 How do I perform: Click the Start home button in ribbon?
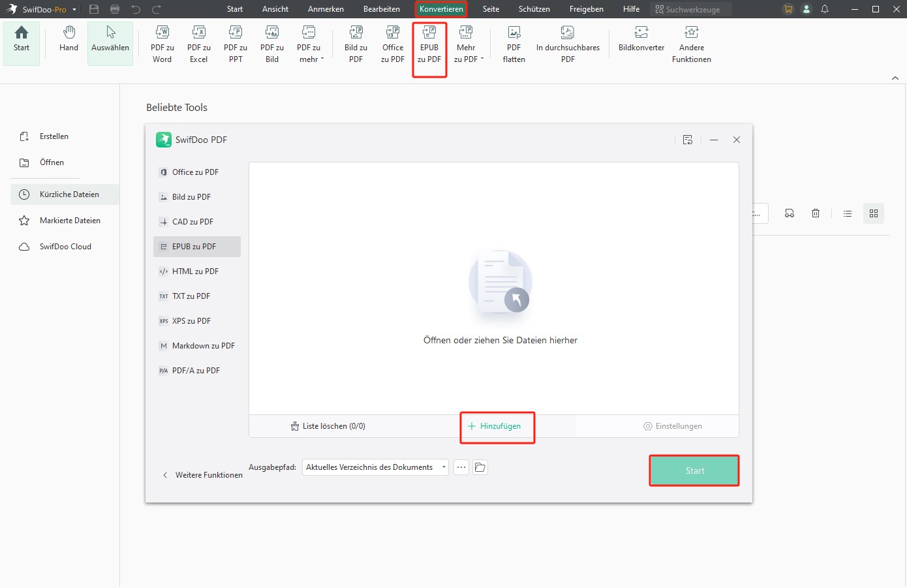point(22,43)
